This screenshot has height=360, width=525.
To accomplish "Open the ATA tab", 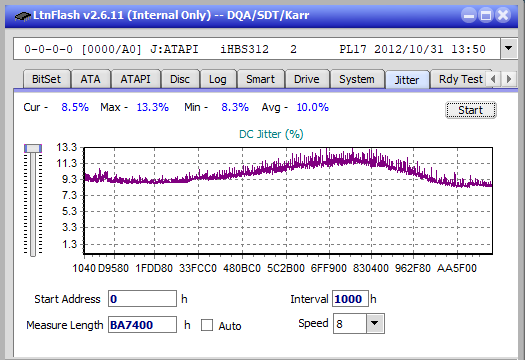I will coord(90,79).
